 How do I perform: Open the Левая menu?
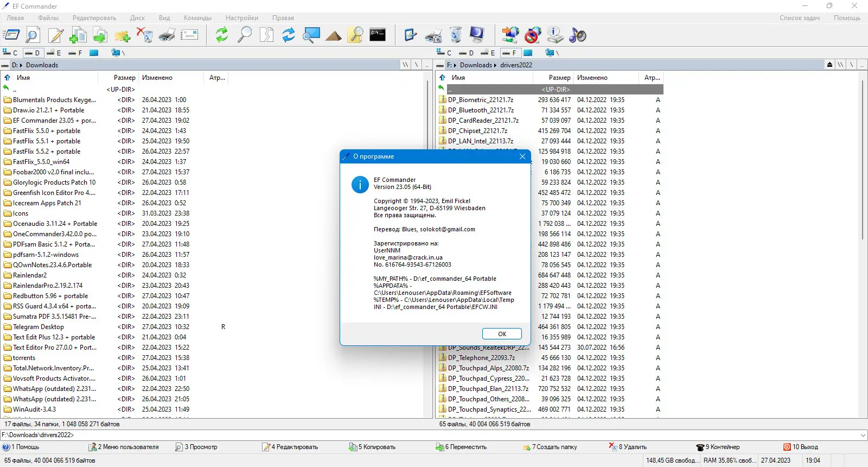(x=15, y=18)
